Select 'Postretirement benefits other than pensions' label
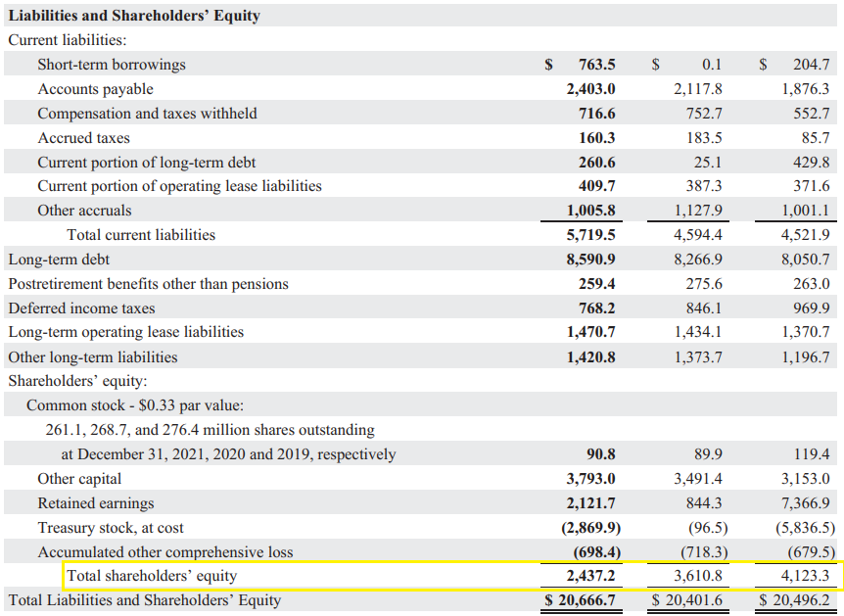The image size is (844, 616). point(148,284)
